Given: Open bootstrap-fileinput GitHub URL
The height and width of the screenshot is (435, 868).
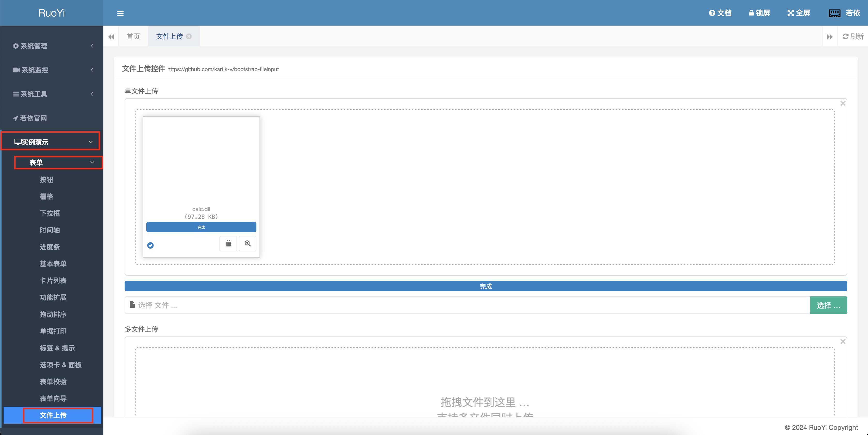Looking at the screenshot, I should (x=223, y=69).
